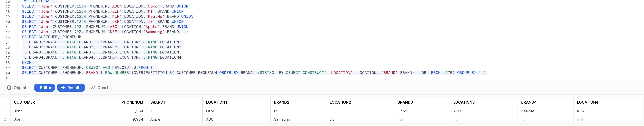Click the Chart line icon

[x=93, y=88]
